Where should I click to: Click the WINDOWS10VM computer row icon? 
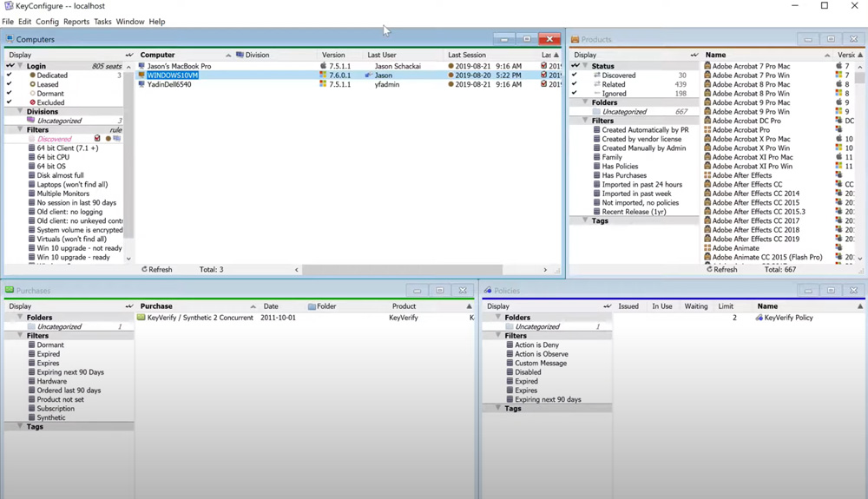141,76
